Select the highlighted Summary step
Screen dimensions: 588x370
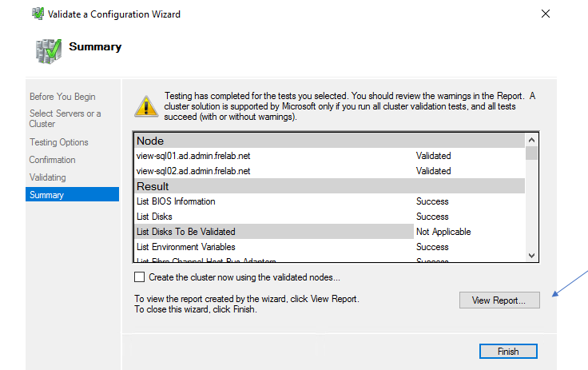[x=47, y=195]
